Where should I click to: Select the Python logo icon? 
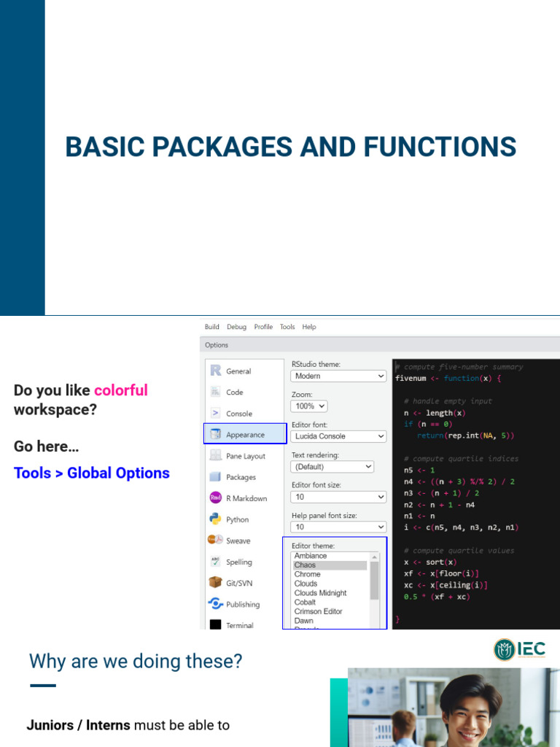pyautogui.click(x=216, y=519)
